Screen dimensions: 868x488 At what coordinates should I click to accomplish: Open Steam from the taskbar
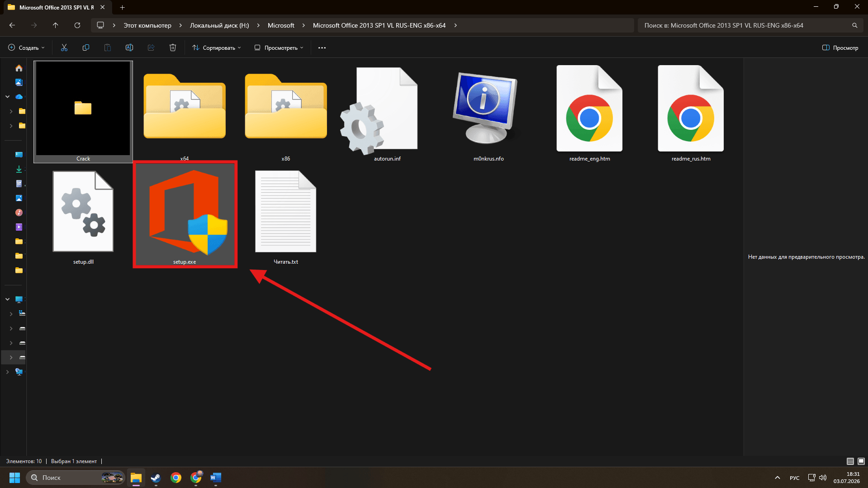coord(156,478)
